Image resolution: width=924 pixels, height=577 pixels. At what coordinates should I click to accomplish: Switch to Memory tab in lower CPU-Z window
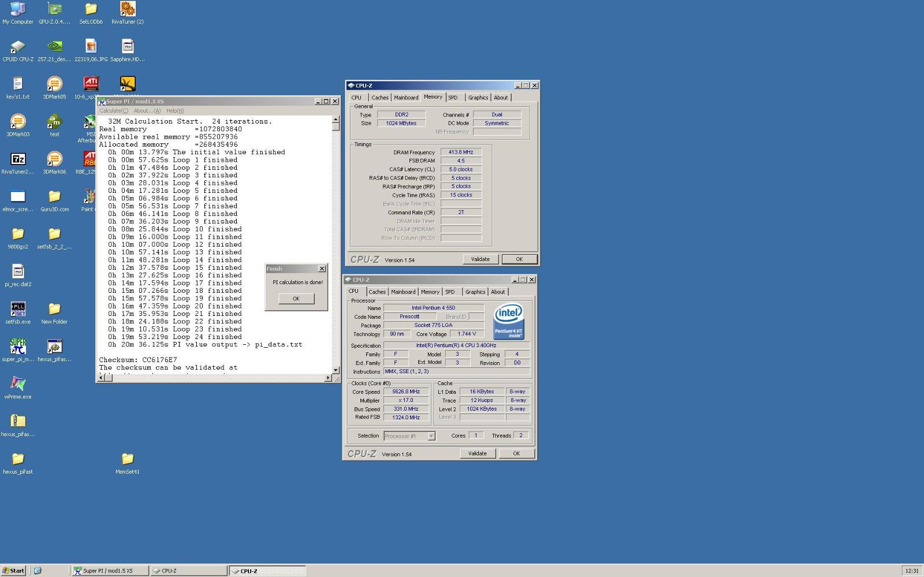[430, 292]
